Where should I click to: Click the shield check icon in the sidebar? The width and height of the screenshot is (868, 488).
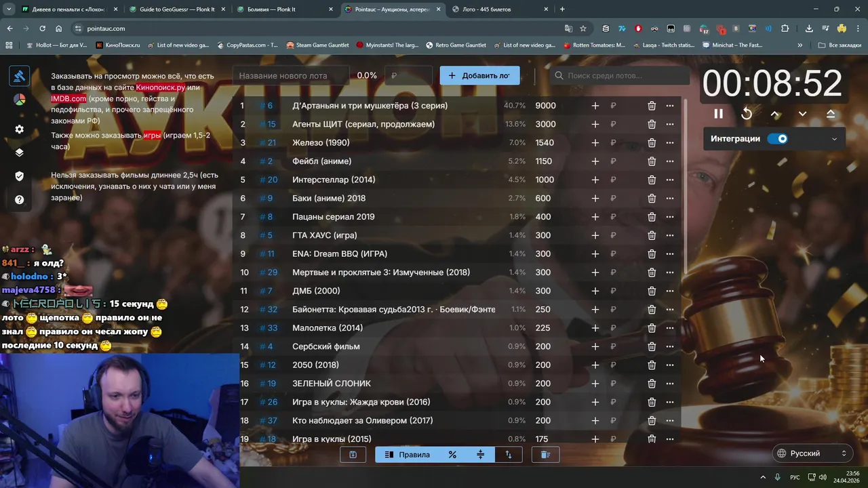pyautogui.click(x=19, y=176)
